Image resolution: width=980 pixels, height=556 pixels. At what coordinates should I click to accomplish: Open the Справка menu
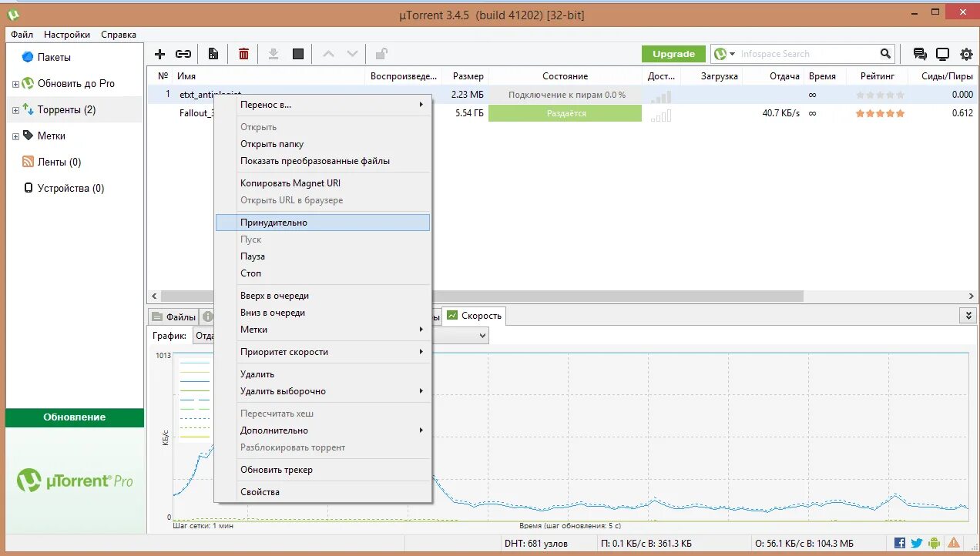click(119, 35)
